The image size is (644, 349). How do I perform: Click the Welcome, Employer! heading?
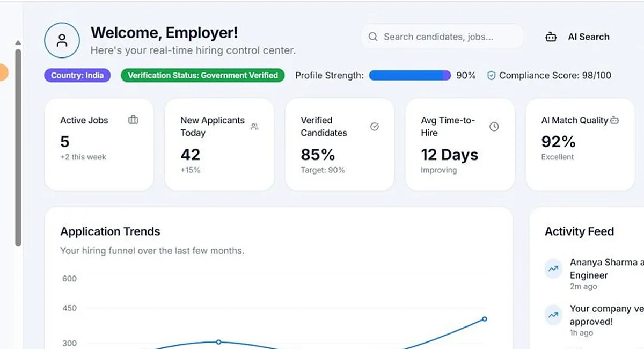click(x=164, y=33)
